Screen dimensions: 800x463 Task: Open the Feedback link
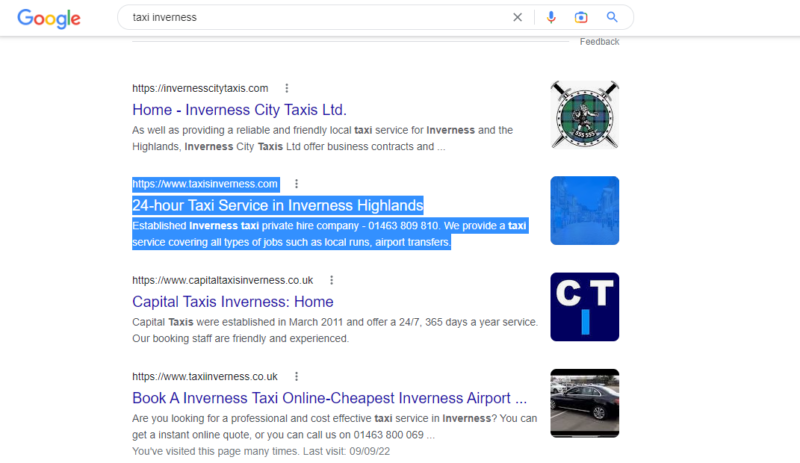click(x=599, y=42)
